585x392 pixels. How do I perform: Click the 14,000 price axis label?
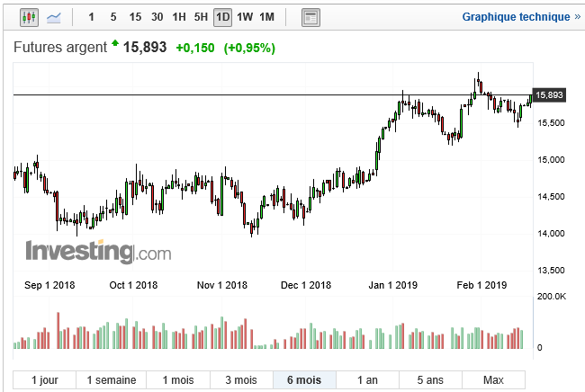coord(551,234)
